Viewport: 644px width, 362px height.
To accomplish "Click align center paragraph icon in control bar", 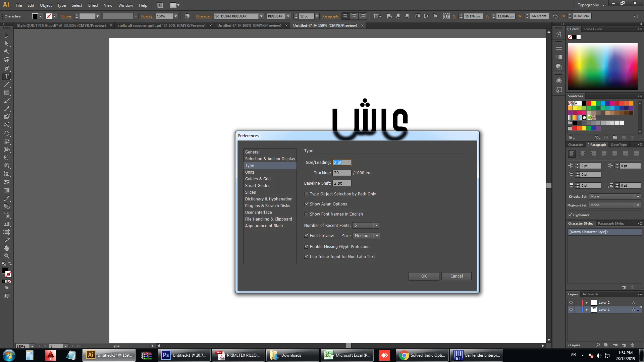I will 354,16.
